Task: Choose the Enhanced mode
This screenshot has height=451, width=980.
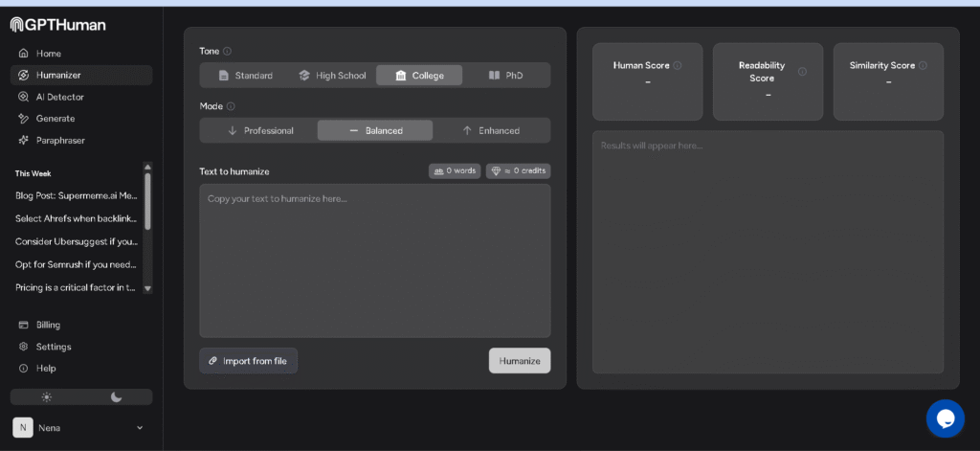Action: (491, 130)
